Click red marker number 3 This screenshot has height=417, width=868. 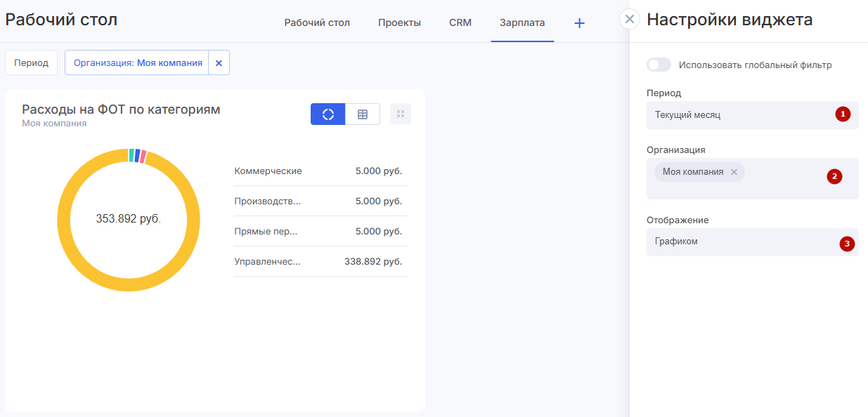[x=847, y=244]
